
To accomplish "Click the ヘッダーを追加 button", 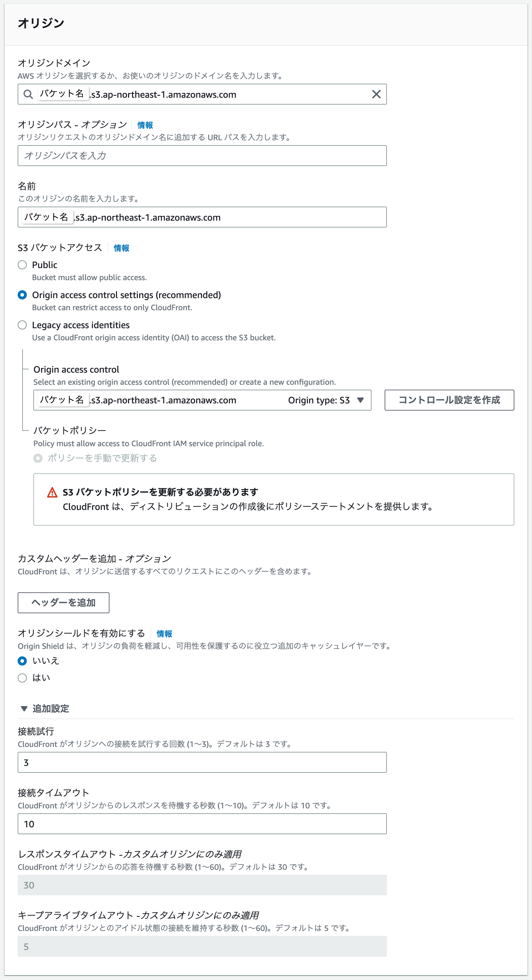I will (63, 602).
